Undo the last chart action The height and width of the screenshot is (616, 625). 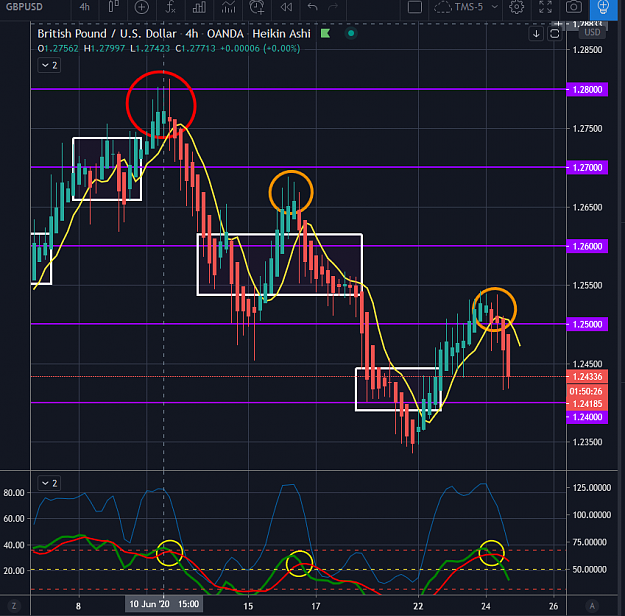pos(312,7)
